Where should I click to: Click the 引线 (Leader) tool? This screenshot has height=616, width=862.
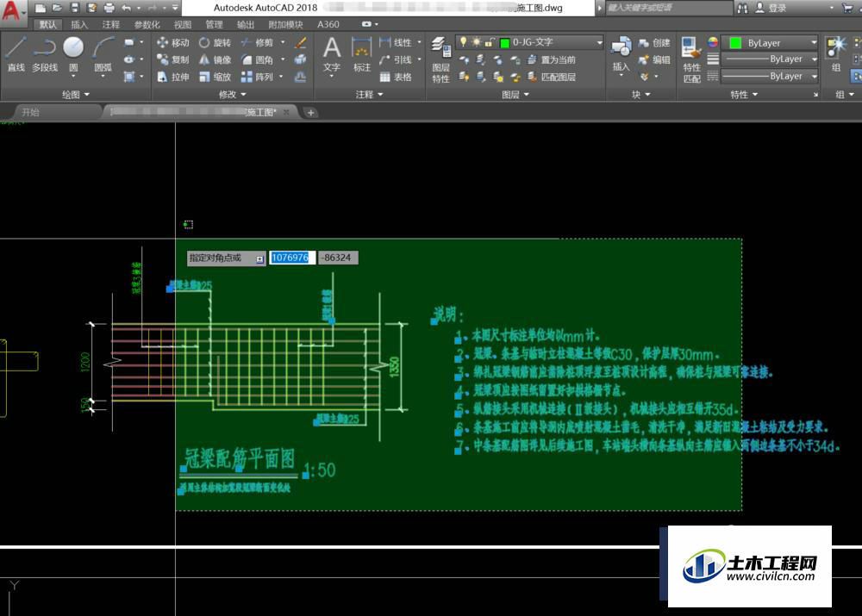(396, 59)
